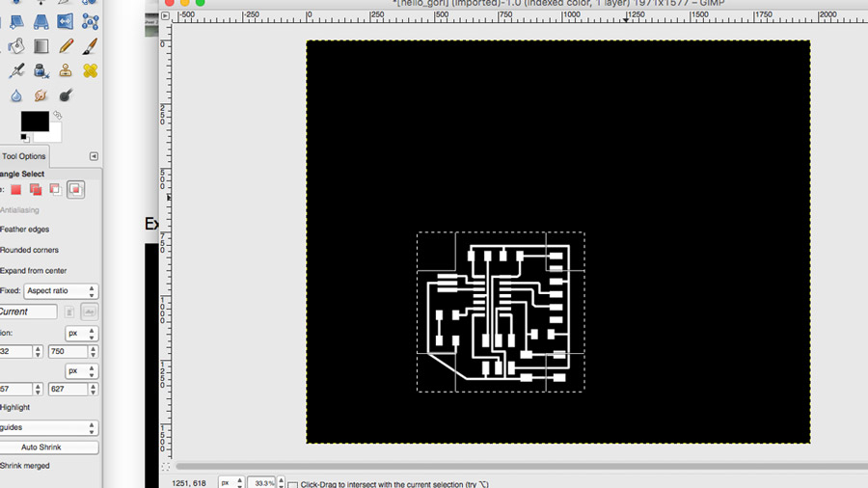This screenshot has height=488, width=868.
Task: Click the circuit board selection in canvas
Action: (501, 312)
